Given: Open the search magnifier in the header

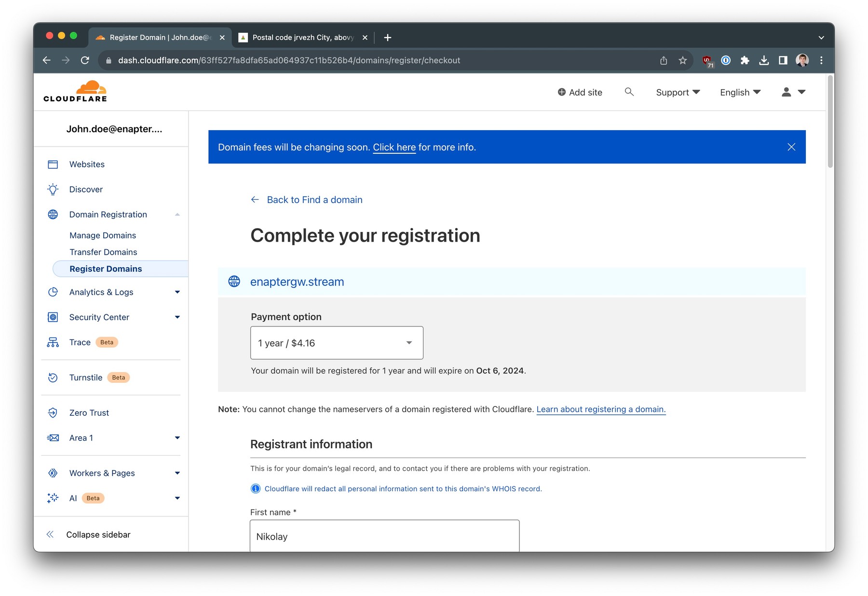Looking at the screenshot, I should click(x=629, y=92).
